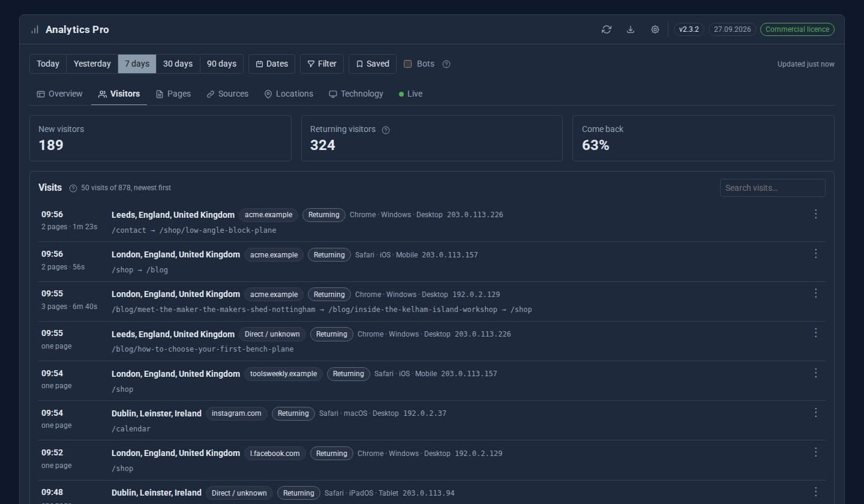Enable the Bots checkbox

408,64
